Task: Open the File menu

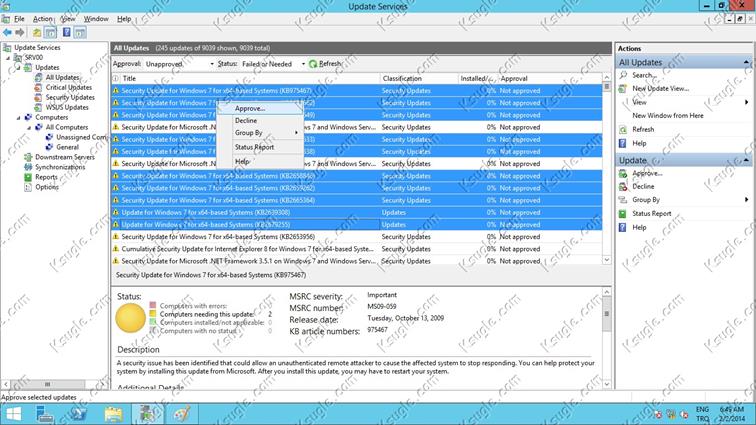Action: coord(19,19)
